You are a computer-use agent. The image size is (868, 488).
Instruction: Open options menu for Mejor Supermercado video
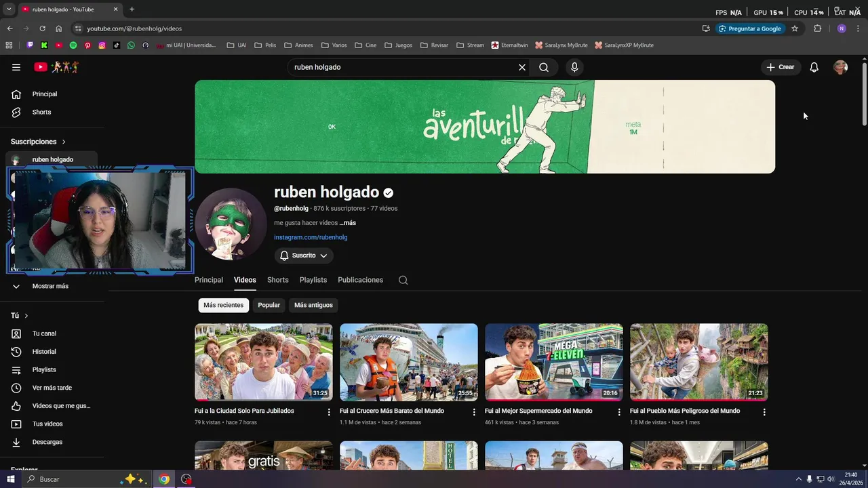click(619, 412)
